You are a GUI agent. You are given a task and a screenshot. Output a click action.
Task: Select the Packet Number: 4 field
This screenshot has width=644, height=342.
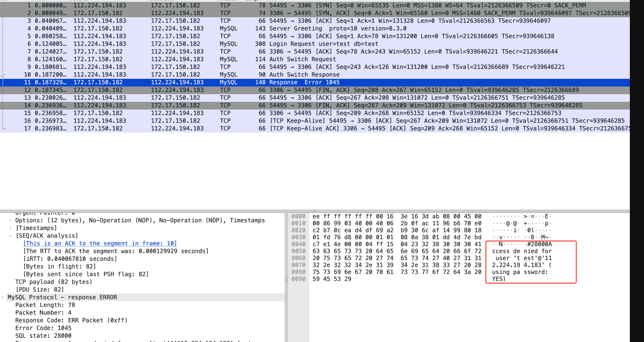(43, 313)
